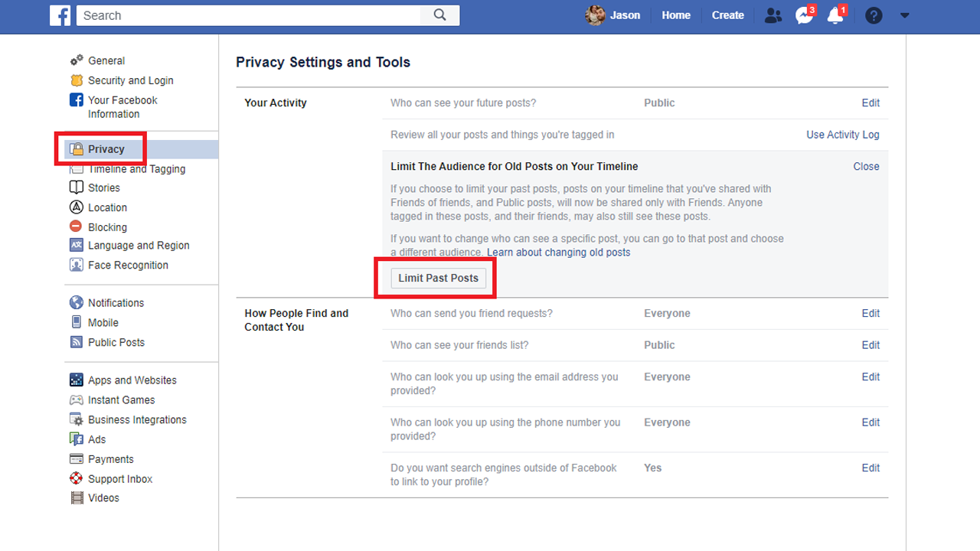Expand the account dropdown arrow
Screen dimensions: 980x551
point(904,15)
